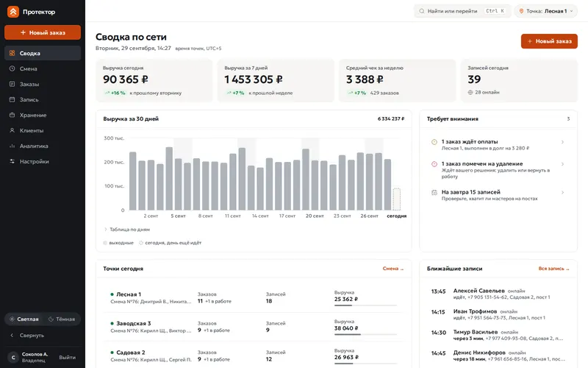588x368 pixels.
Task: Log out with Выйти
Action: pyautogui.click(x=67, y=357)
